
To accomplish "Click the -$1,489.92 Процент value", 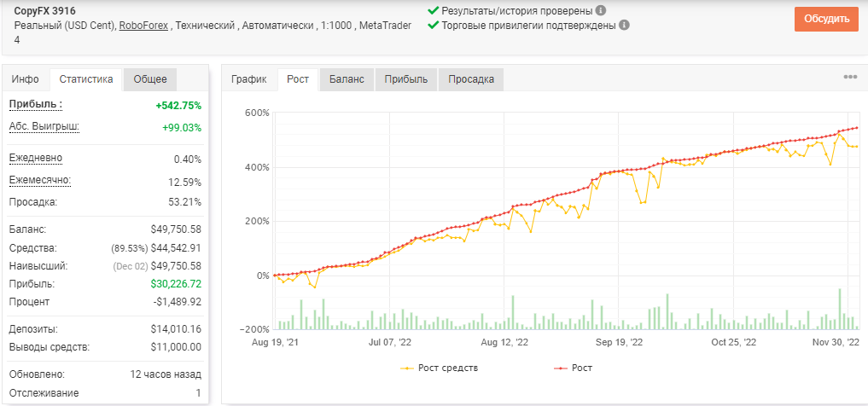I will (x=176, y=302).
